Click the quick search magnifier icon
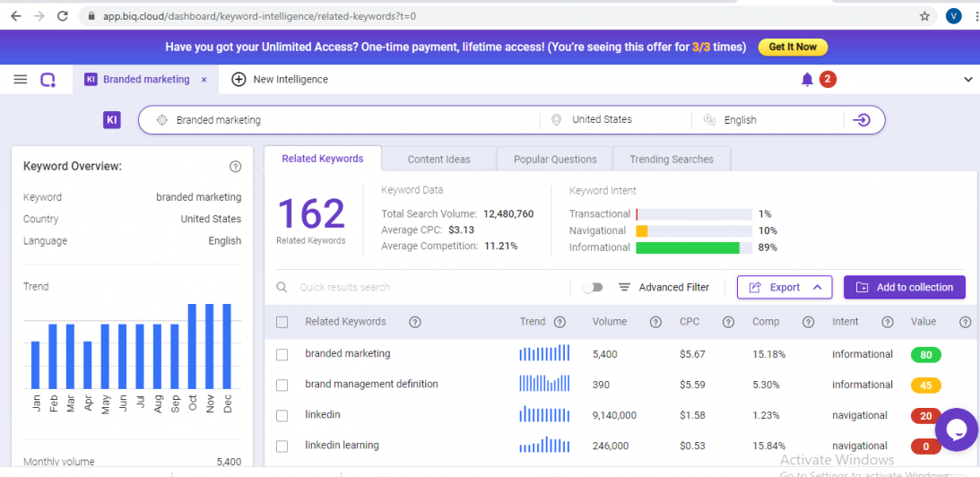 point(282,287)
